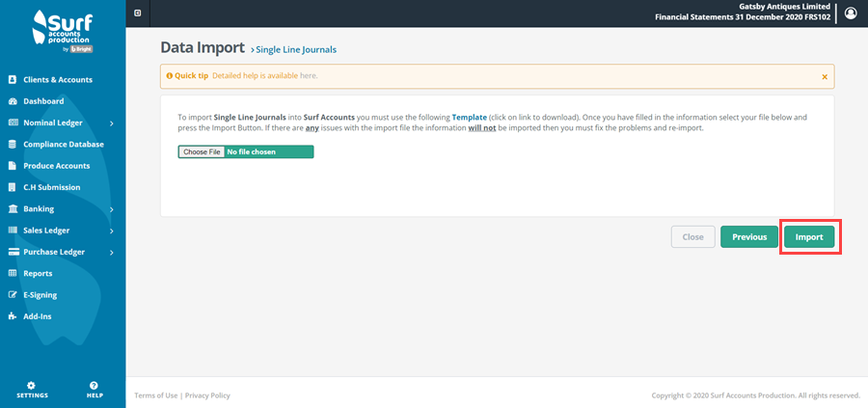Open C.H Submission menu item
Image resolution: width=868 pixels, height=408 pixels.
pos(51,188)
